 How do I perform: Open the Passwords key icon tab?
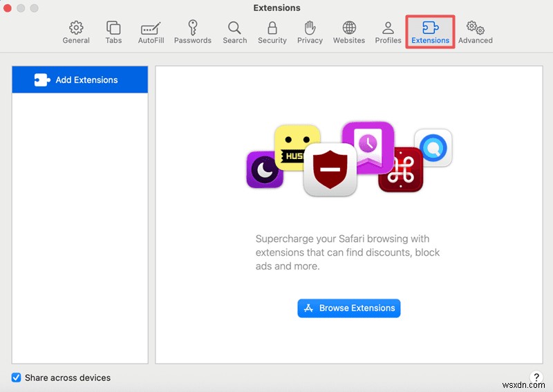coord(193,32)
